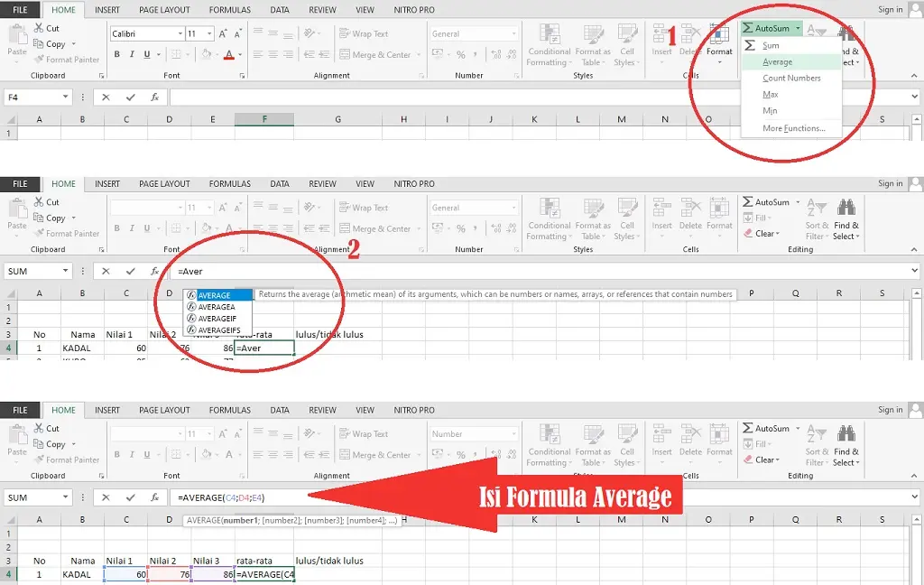
Task: Click the Insert cells icon in the middle window
Action: click(x=661, y=208)
